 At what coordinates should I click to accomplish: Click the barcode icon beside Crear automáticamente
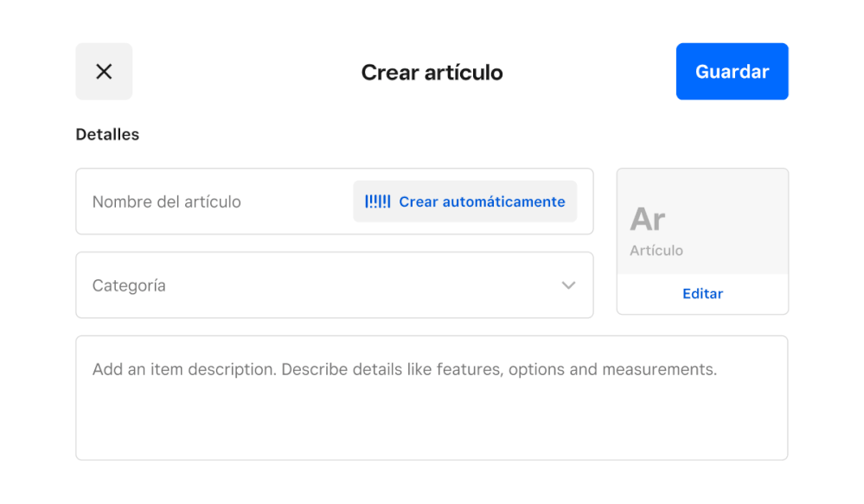tap(377, 201)
